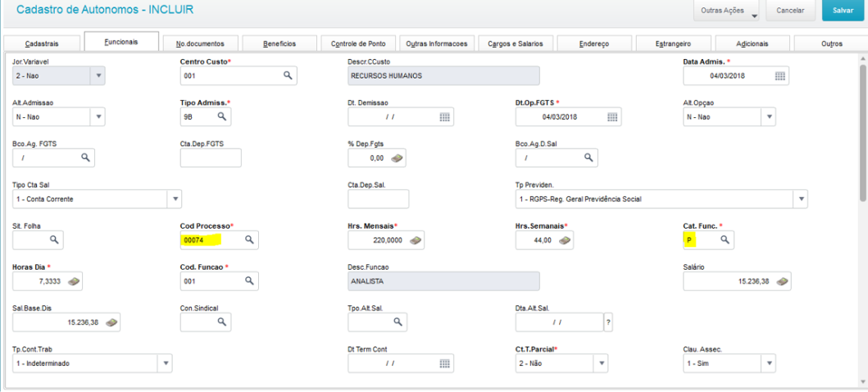Open Dt. Demissao calendar icon
This screenshot has height=392, width=868.
point(445,116)
